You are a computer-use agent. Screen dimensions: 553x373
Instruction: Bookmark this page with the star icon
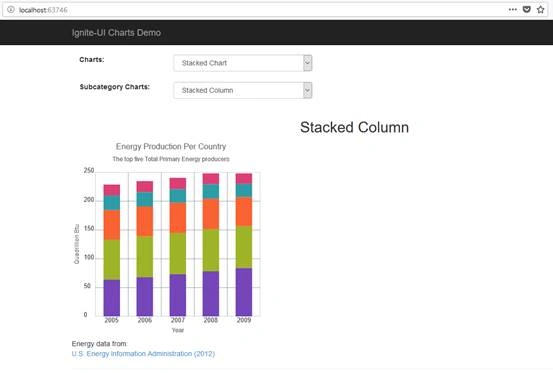coord(541,10)
